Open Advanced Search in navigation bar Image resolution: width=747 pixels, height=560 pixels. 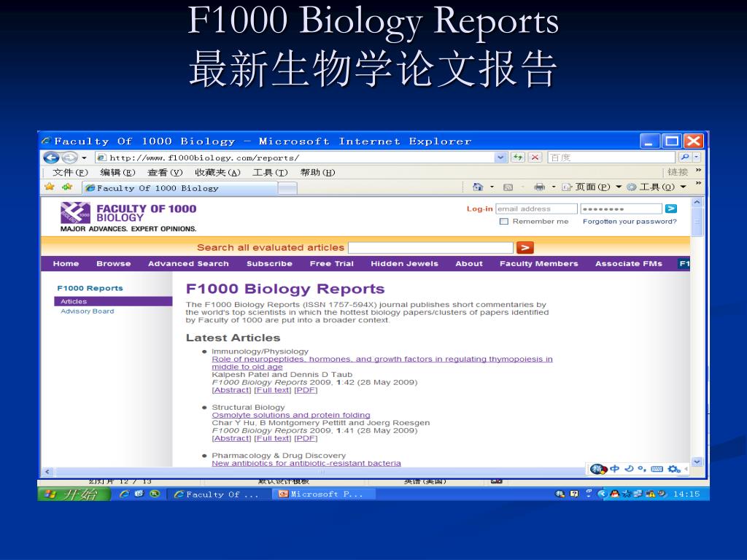click(188, 263)
